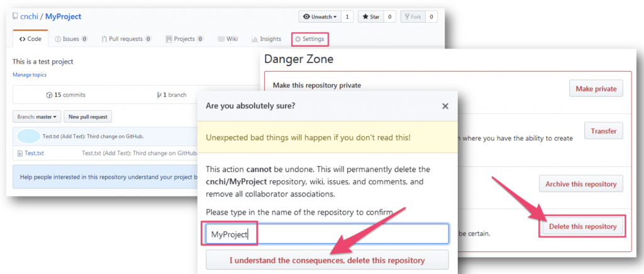Click the 'Unexpected bad things will happen' warning
644x274 pixels.
(x=308, y=137)
